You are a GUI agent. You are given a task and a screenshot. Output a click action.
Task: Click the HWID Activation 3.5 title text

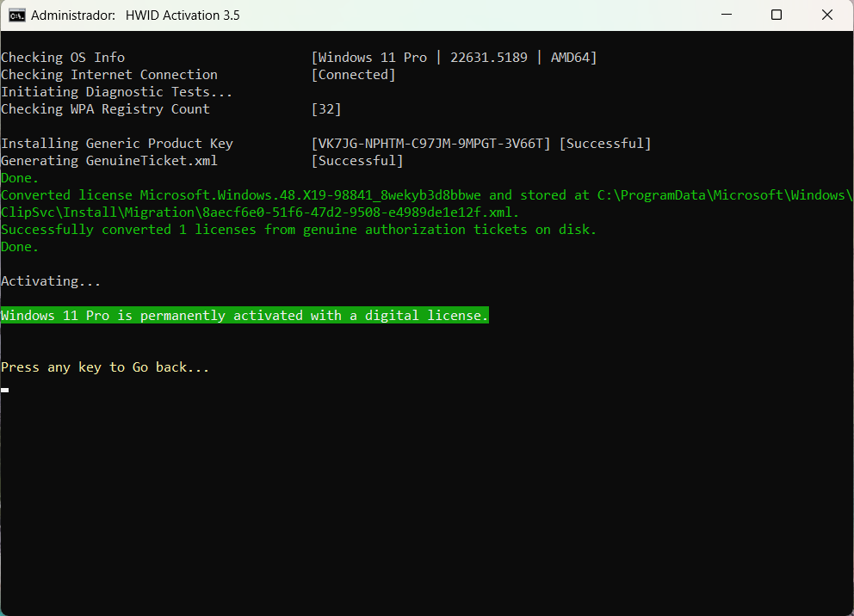(x=183, y=15)
